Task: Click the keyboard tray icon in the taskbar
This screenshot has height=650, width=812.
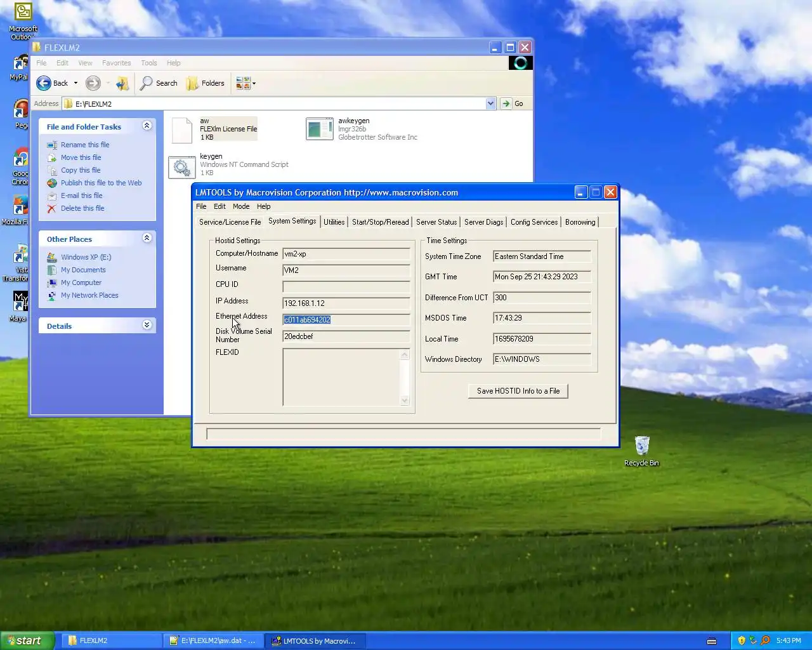Action: (x=712, y=640)
